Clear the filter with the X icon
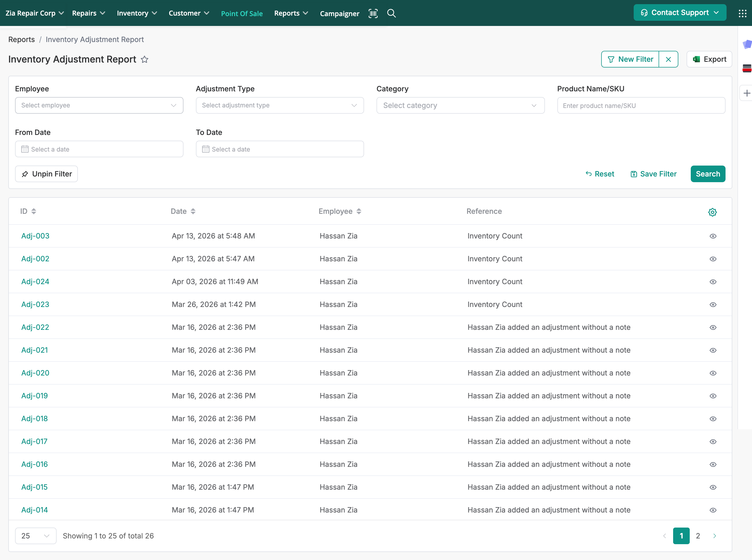 pyautogui.click(x=668, y=59)
